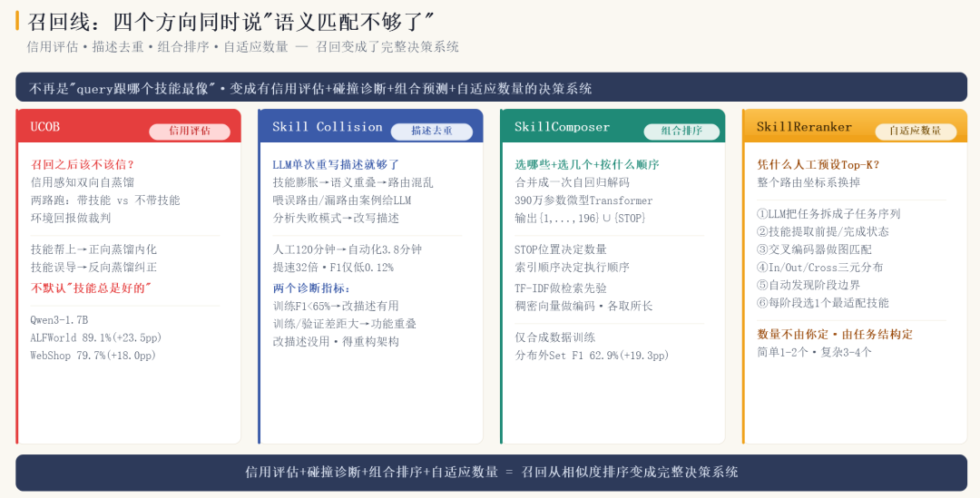
Task: Select the Skill Collision card title
Action: click(x=327, y=127)
